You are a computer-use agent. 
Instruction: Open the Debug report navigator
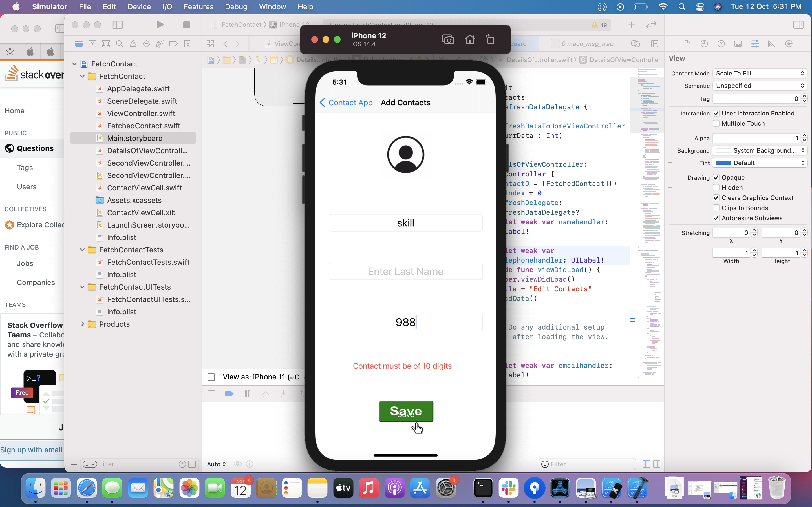click(187, 44)
